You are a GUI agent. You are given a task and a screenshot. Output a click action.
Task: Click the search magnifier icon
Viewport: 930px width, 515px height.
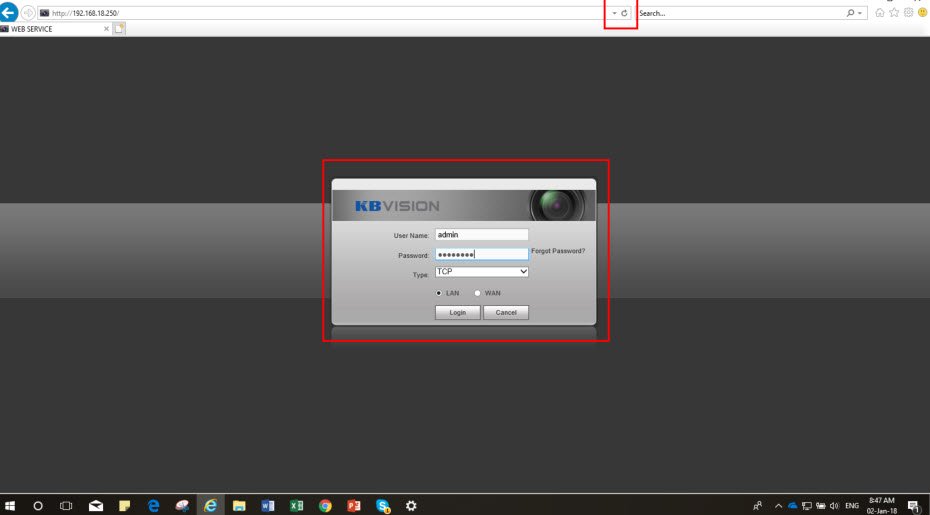850,13
